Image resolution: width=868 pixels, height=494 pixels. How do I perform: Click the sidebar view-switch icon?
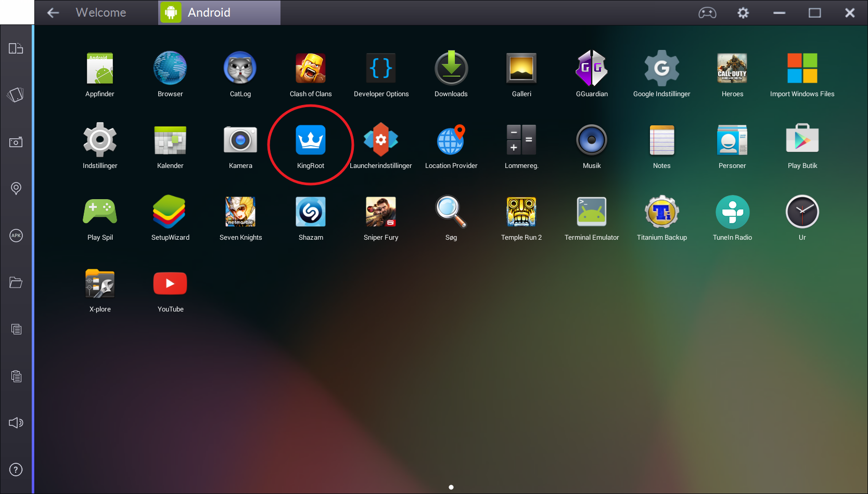pos(16,48)
